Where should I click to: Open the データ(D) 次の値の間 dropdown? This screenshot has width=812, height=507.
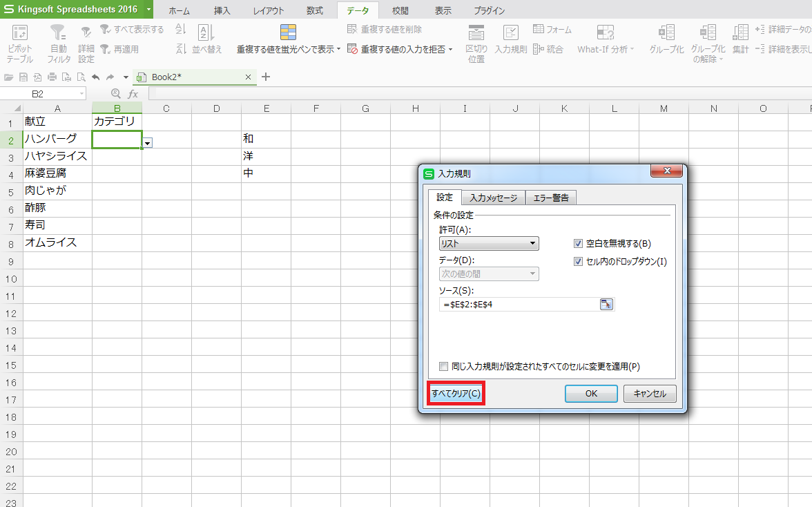(x=489, y=274)
